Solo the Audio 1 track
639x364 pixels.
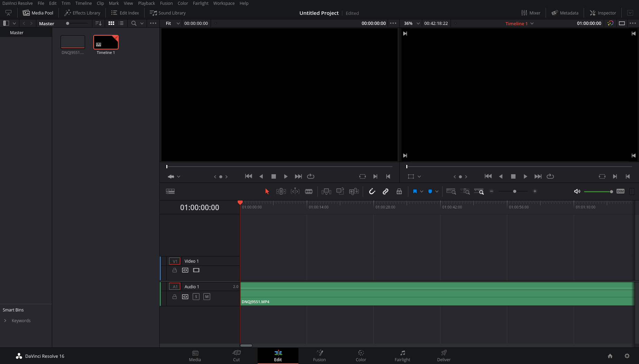point(196,297)
